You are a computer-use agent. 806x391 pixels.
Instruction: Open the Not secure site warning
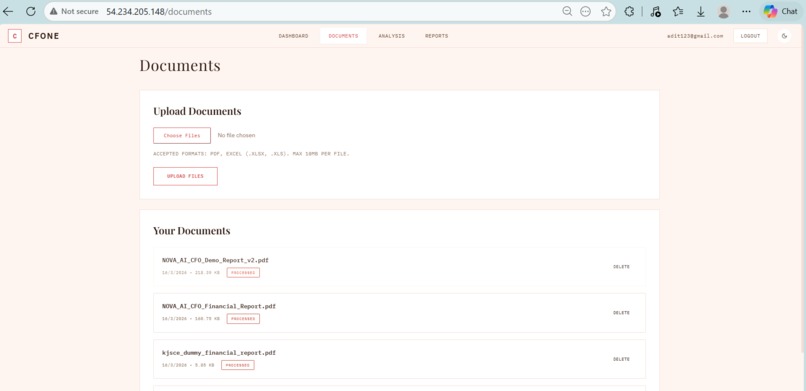pyautogui.click(x=74, y=11)
